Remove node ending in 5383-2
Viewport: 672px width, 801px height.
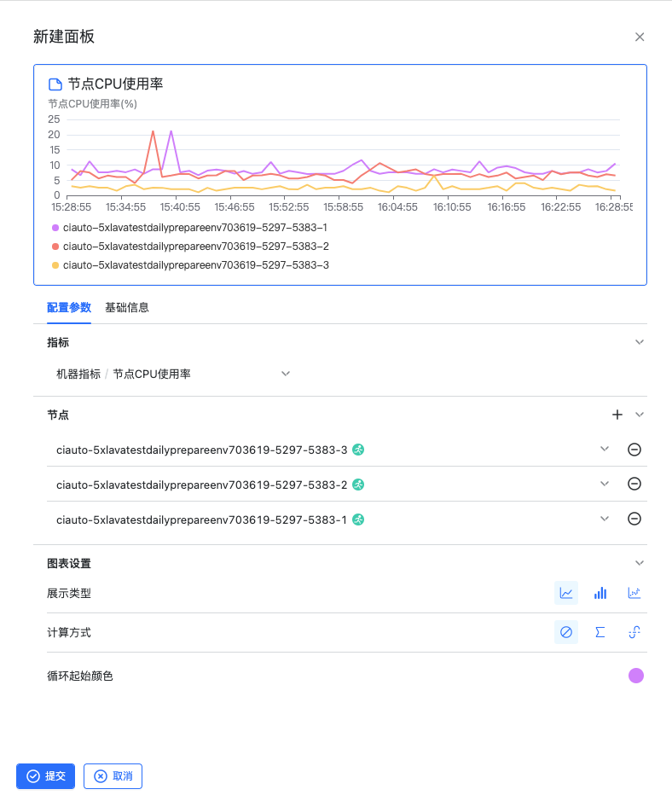(634, 484)
